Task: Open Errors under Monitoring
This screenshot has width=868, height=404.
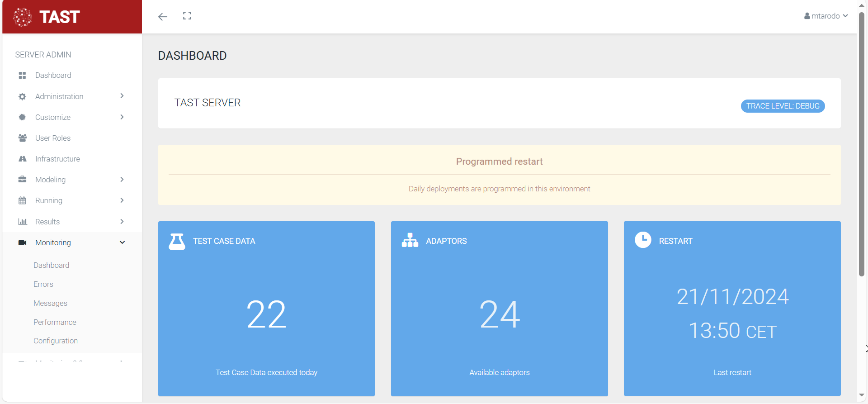Action: tap(43, 284)
